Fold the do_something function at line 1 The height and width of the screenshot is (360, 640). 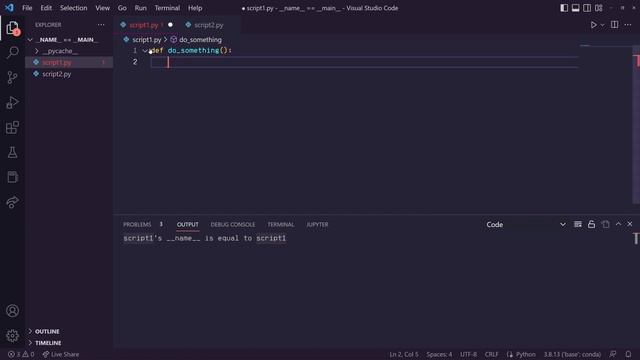(x=145, y=51)
